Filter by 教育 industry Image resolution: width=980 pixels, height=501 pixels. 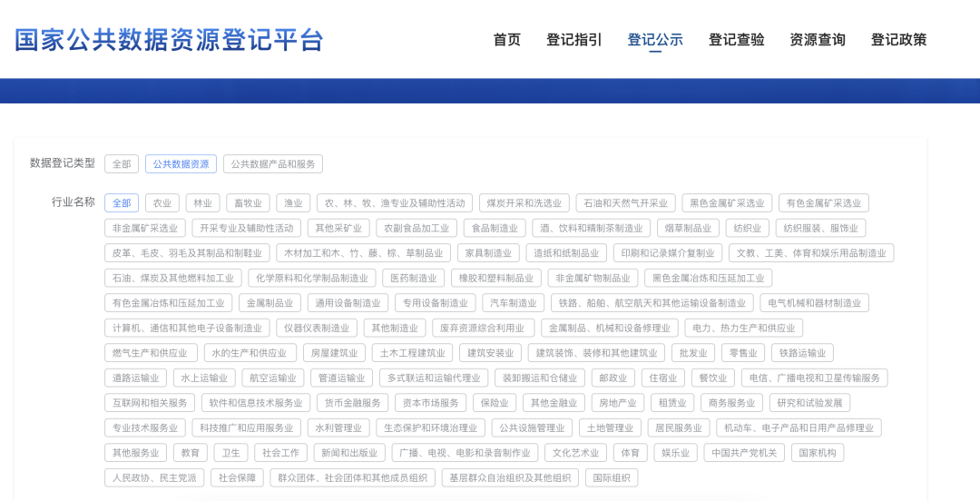(191, 453)
